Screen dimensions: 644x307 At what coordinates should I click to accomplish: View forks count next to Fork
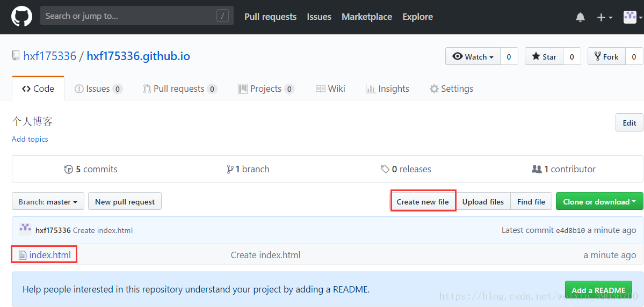tap(634, 57)
